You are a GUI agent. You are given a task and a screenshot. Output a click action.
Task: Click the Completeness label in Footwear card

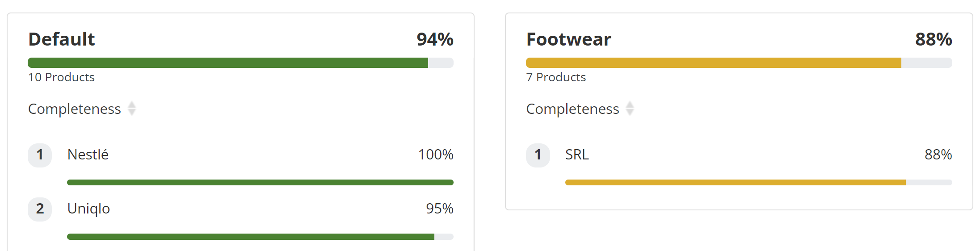pyautogui.click(x=573, y=109)
